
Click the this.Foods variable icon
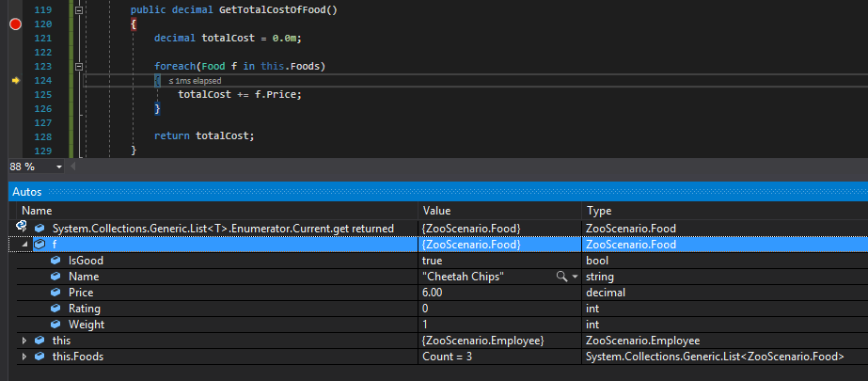39,357
